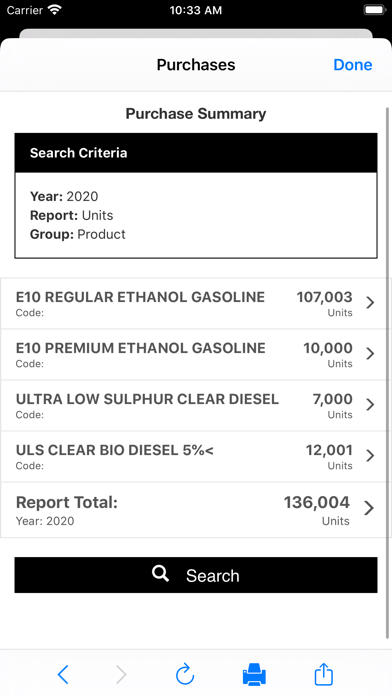Expand E10 Regular Ethanol Gasoline chevron
The image size is (392, 696).
coord(370,303)
